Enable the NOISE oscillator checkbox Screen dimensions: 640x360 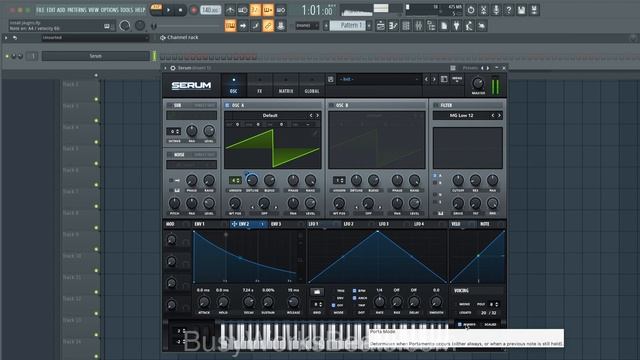click(x=169, y=155)
